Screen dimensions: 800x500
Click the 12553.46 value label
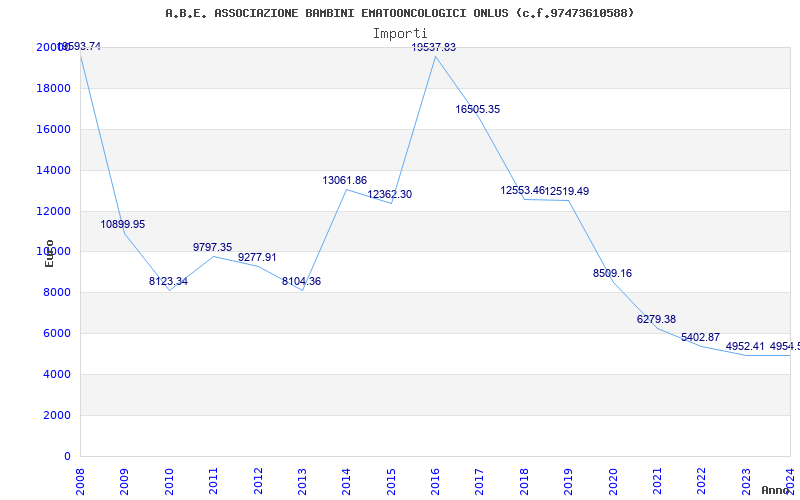click(522, 190)
